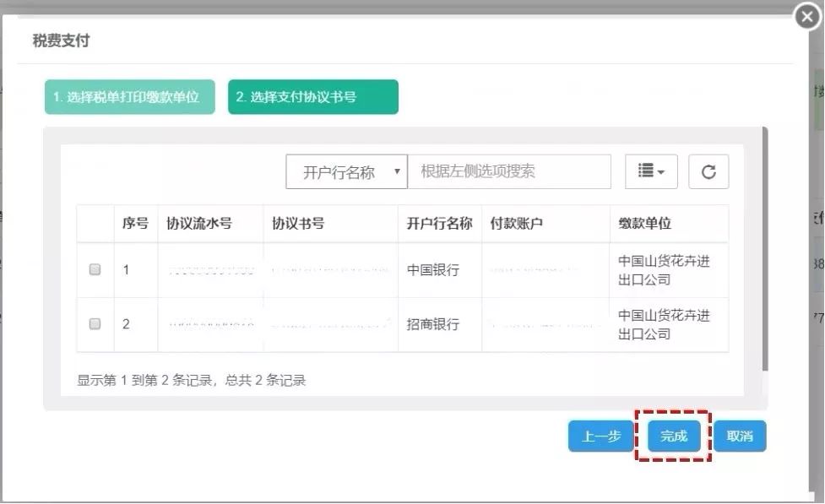The height and width of the screenshot is (504, 825).
Task: Click the 序号 column header
Action: (x=136, y=223)
